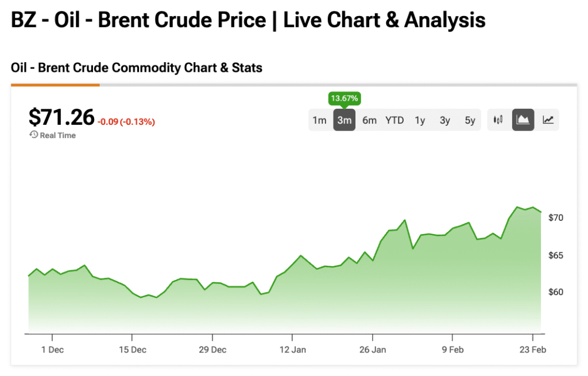Image resolution: width=588 pixels, height=376 pixels.
Task: View the 5y price history
Action: tap(470, 120)
